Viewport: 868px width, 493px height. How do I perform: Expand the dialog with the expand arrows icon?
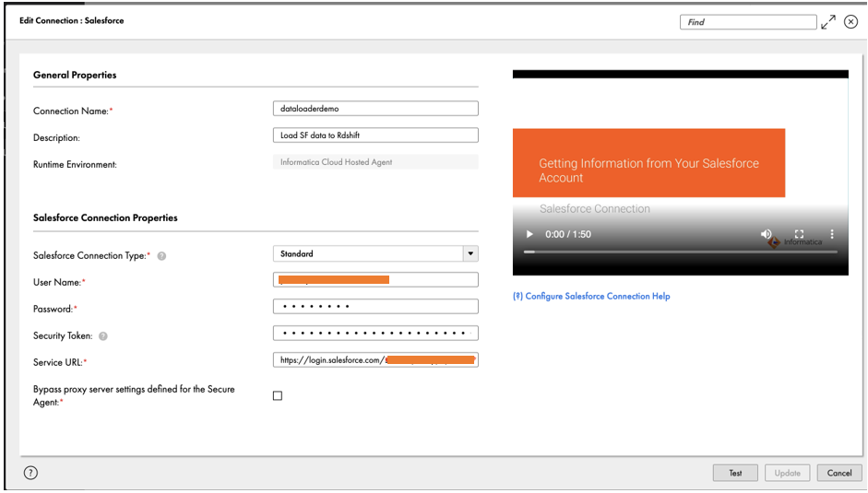click(828, 22)
